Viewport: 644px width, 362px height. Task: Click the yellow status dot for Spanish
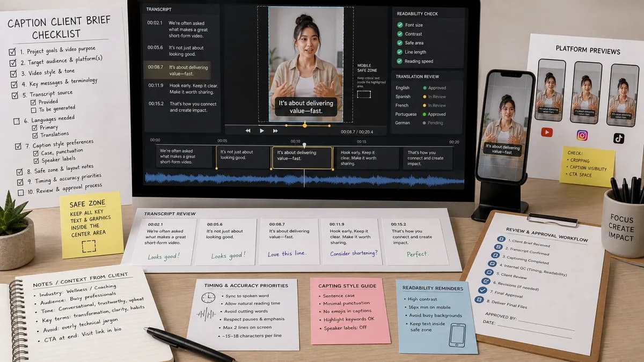click(x=425, y=97)
